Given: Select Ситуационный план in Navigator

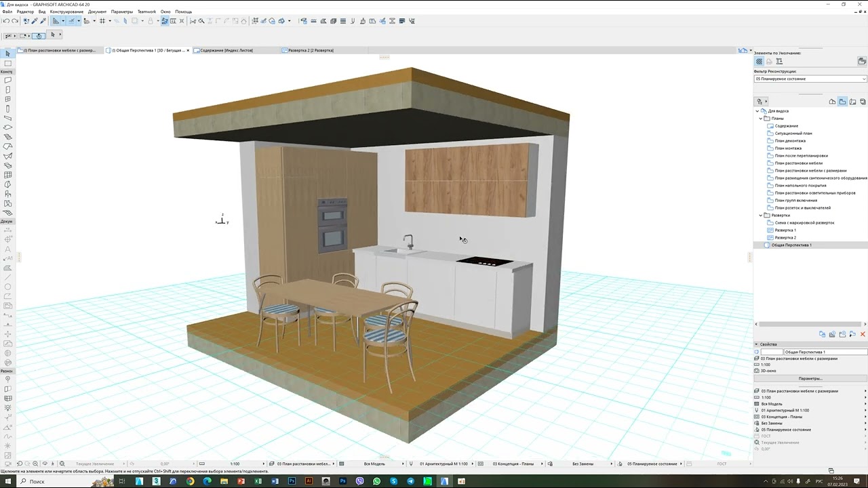Looking at the screenshot, I should pos(793,134).
